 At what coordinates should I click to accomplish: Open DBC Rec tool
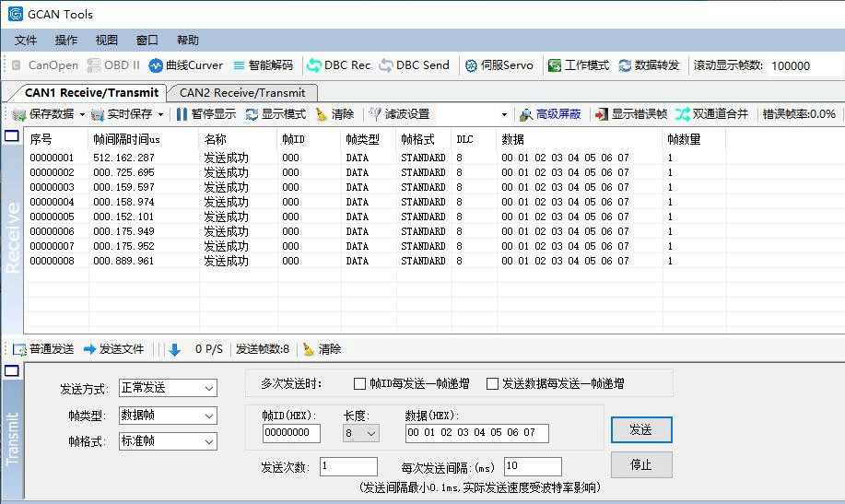tap(338, 65)
